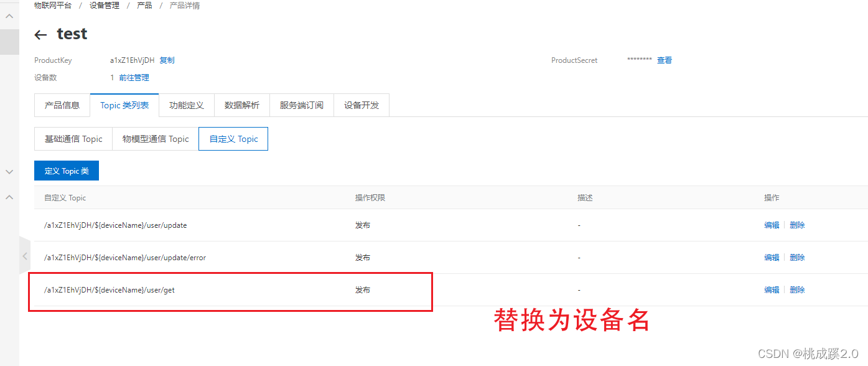Edit the user/update topic row
This screenshot has height=366, width=868.
pos(772,225)
